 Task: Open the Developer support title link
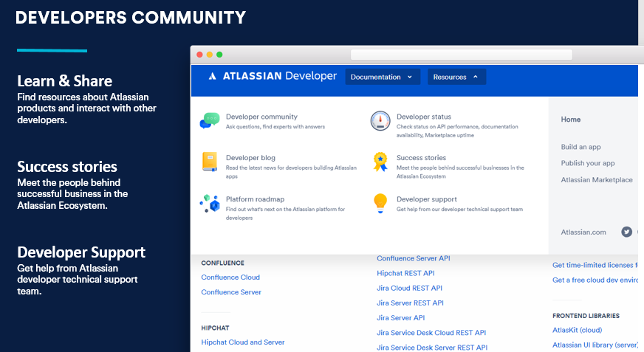tap(427, 199)
